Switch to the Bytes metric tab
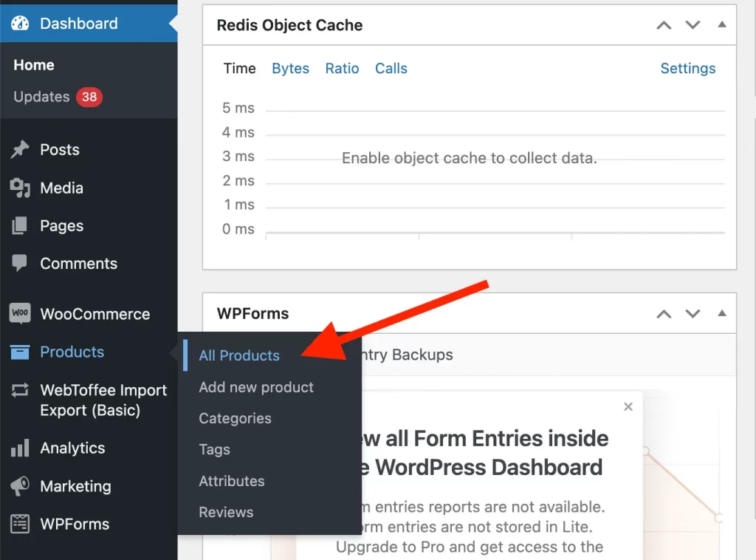 point(290,69)
